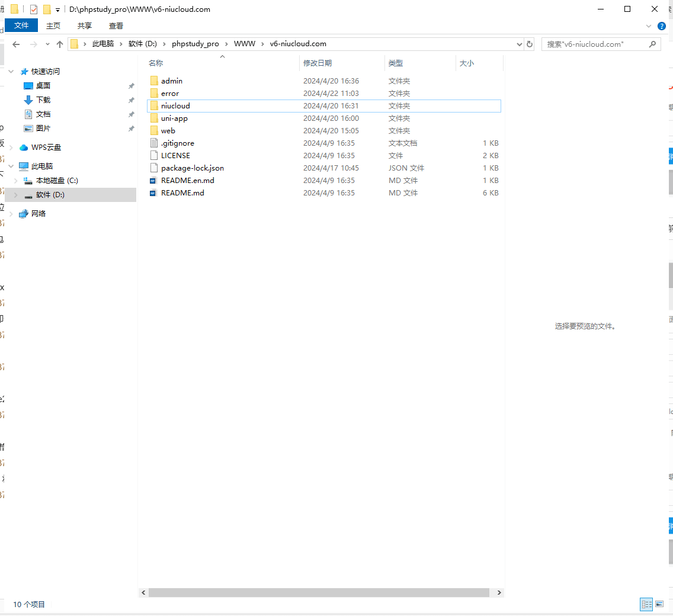This screenshot has height=616, width=673.
Task: Open recent locations dropdown arrow
Action: coord(47,44)
